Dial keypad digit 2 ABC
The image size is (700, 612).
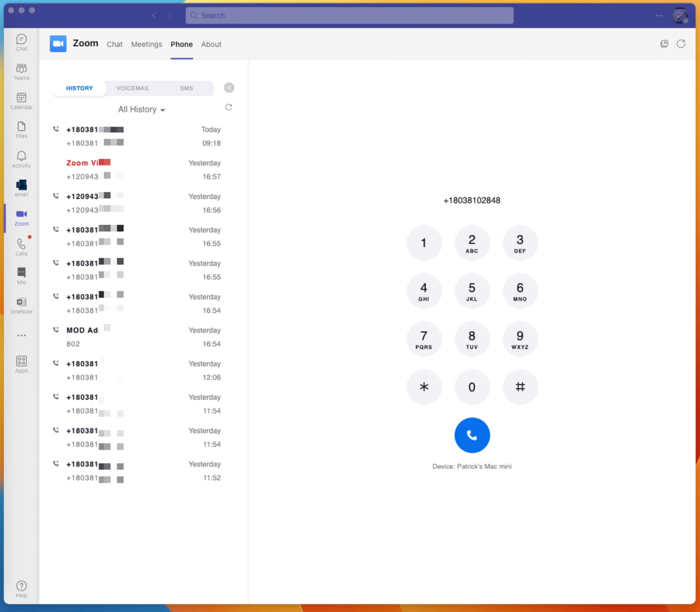tap(472, 243)
